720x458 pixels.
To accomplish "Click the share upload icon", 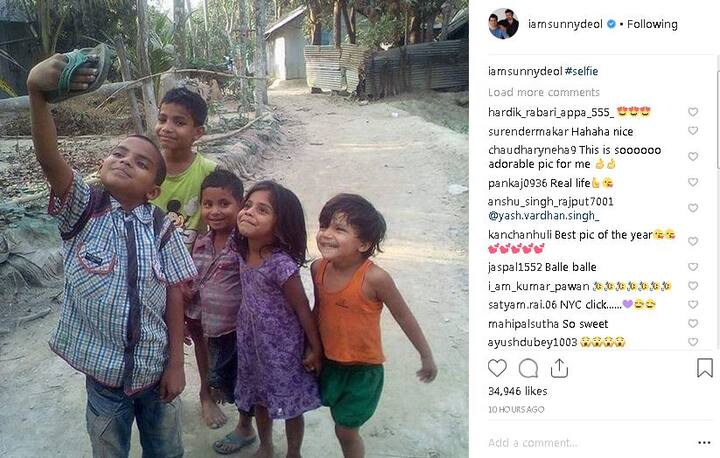I will click(x=559, y=368).
